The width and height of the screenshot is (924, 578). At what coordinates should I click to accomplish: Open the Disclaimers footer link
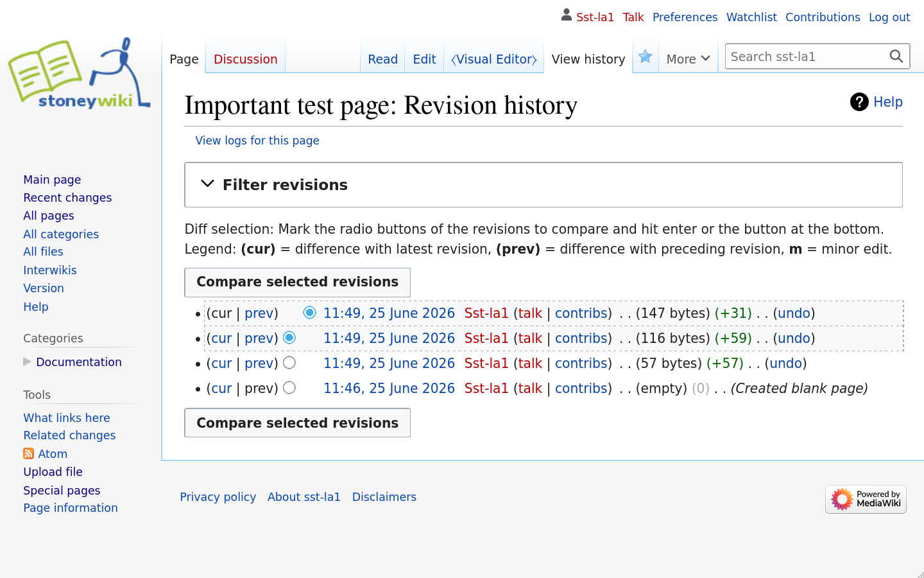[x=384, y=497]
